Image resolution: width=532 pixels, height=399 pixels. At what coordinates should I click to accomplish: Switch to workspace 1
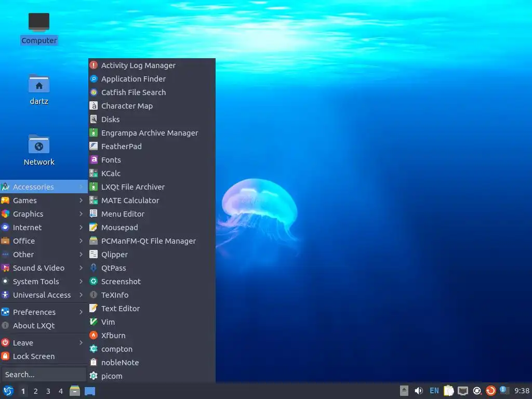(23, 391)
